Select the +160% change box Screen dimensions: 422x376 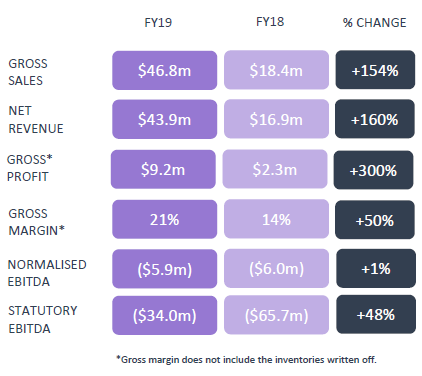point(375,119)
